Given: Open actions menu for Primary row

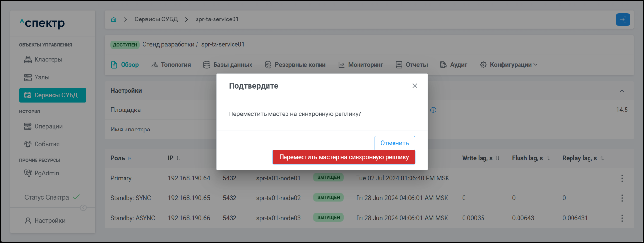Looking at the screenshot, I should [622, 178].
